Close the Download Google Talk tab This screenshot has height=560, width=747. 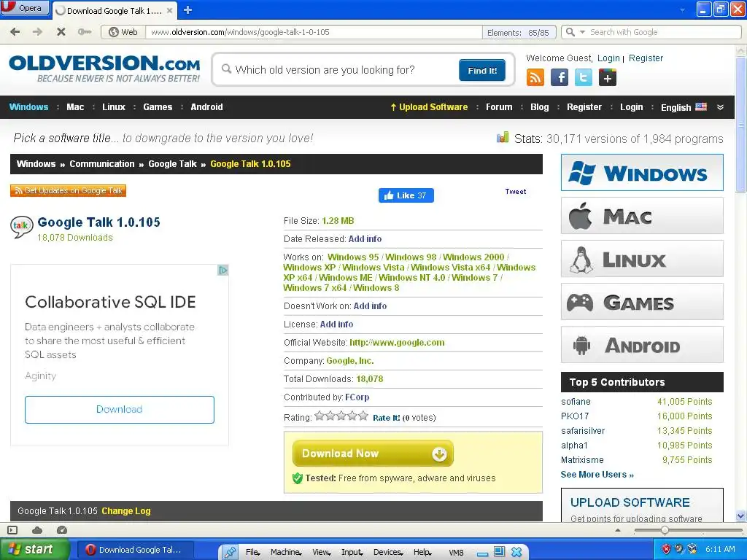pyautogui.click(x=169, y=10)
